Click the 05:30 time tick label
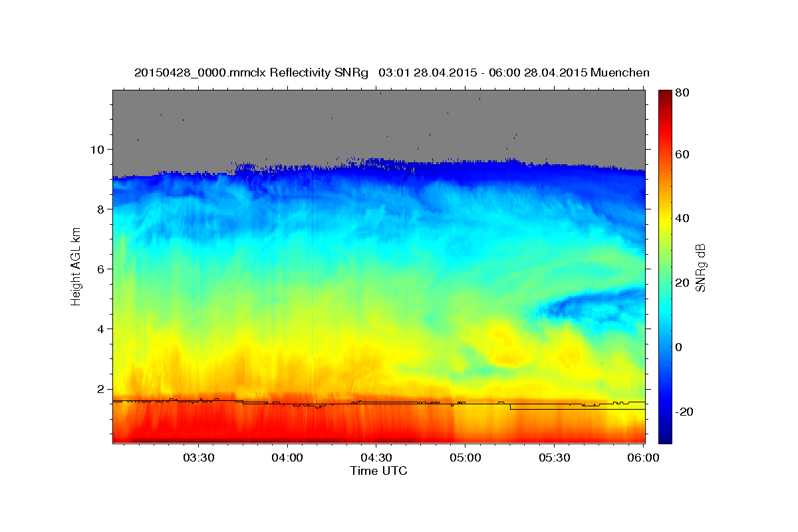 (x=554, y=458)
